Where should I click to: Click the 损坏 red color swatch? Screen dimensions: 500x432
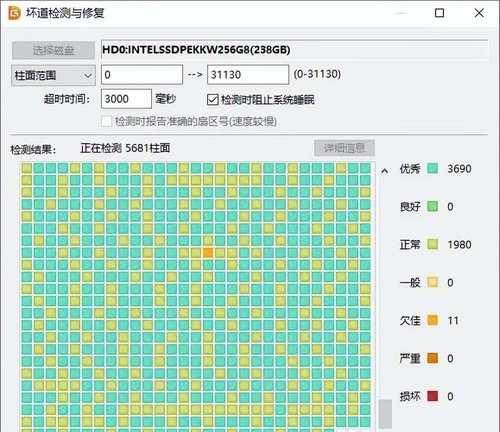[x=432, y=396]
